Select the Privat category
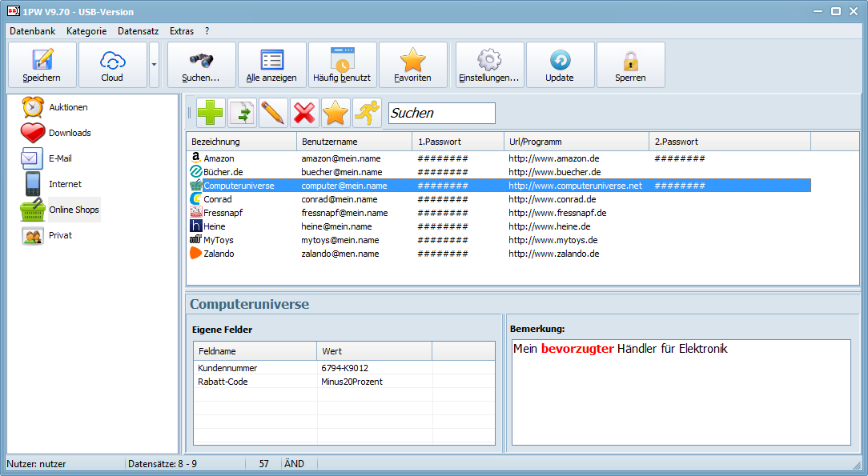This screenshot has width=868, height=476. (x=60, y=235)
